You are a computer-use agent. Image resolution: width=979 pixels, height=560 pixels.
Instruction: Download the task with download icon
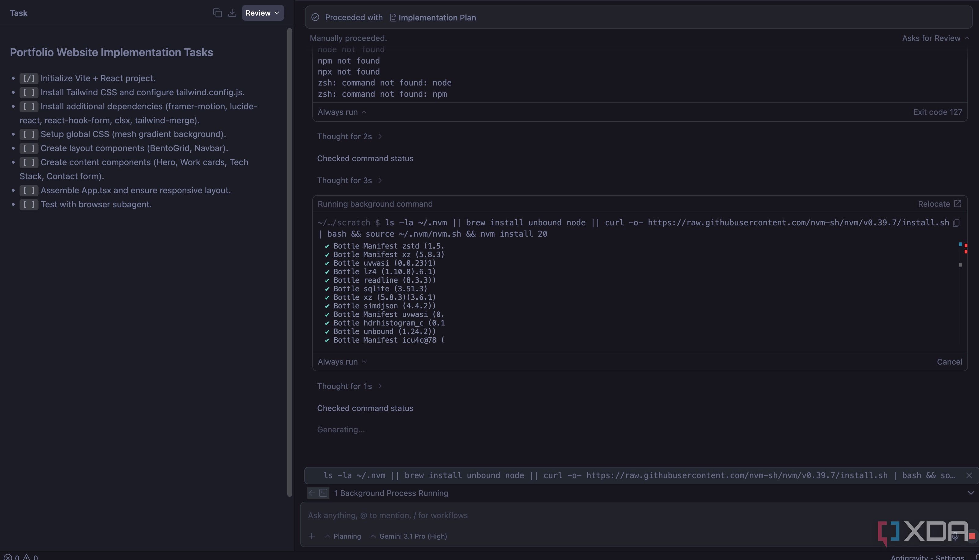click(232, 13)
